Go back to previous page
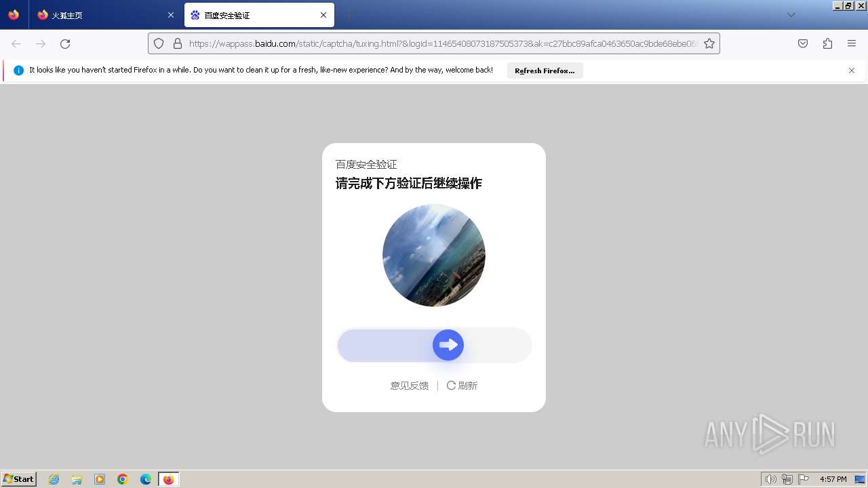868x488 pixels. click(x=16, y=43)
